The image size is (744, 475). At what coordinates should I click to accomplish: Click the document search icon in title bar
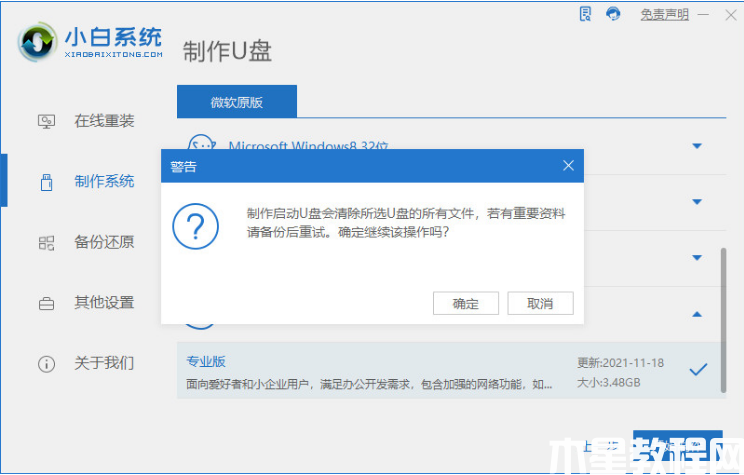click(x=586, y=14)
